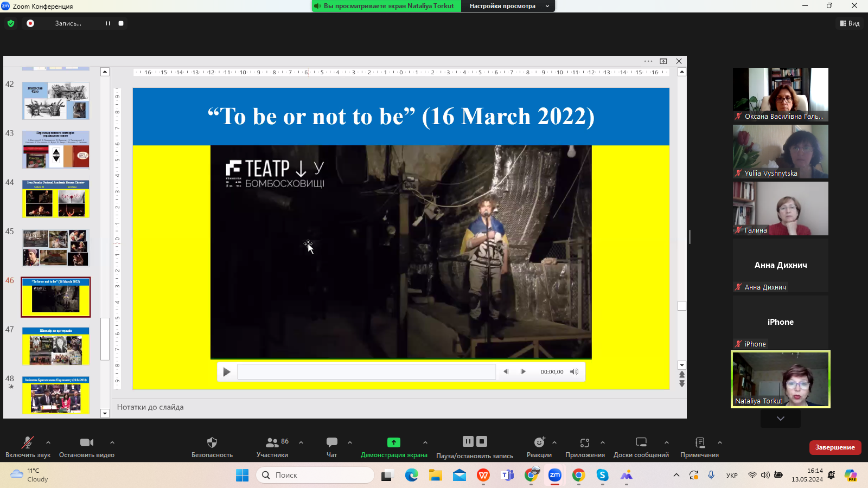Open the Chat panel

pos(331,442)
